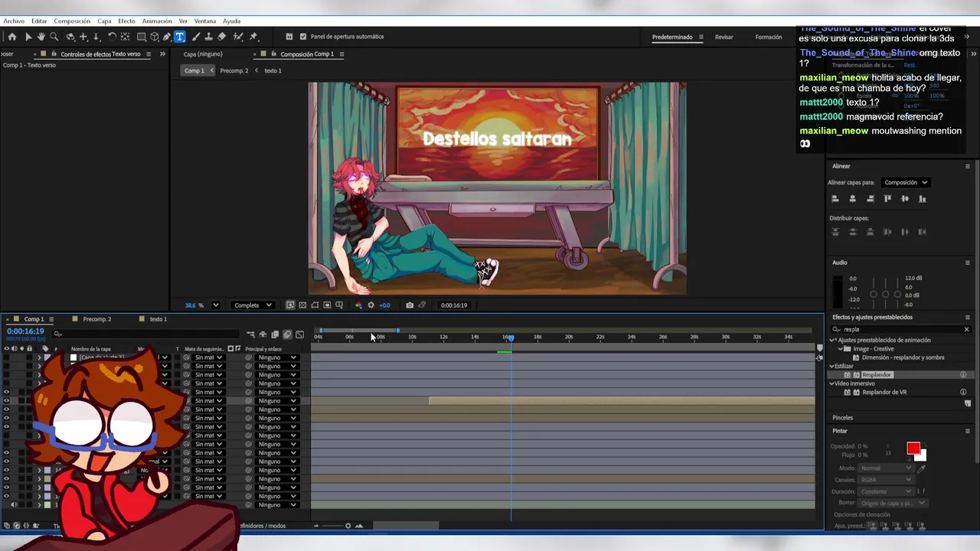Viewport: 980px width, 551px height.
Task: Switch to Predeterminado workspace
Action: [672, 37]
